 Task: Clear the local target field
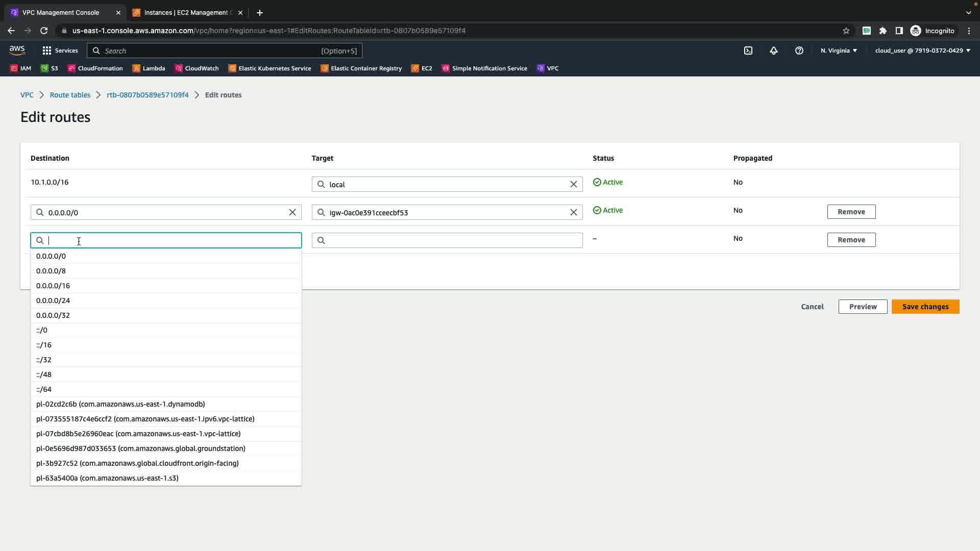click(573, 184)
